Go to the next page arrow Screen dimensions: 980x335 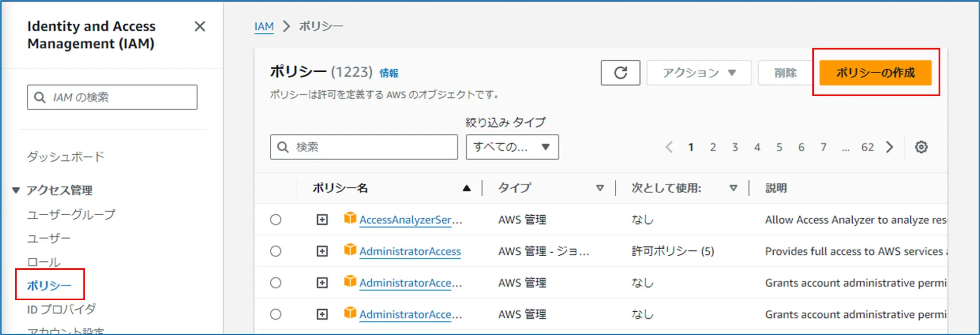coord(890,147)
